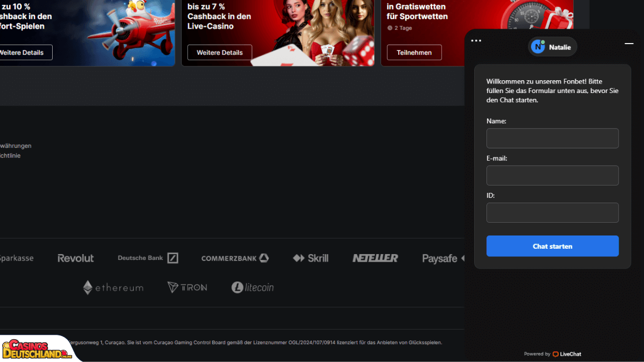Click the Deutsche Bank logo
This screenshot has height=362, width=644.
148,258
